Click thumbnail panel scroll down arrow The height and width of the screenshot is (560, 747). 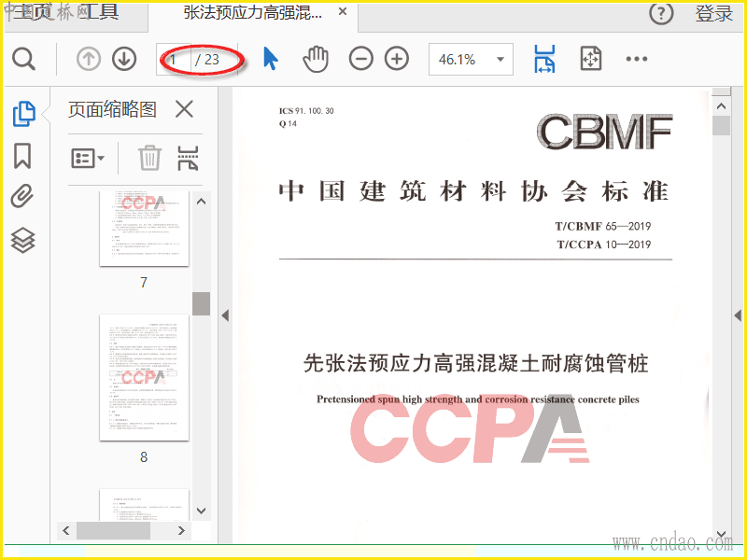pos(201,511)
